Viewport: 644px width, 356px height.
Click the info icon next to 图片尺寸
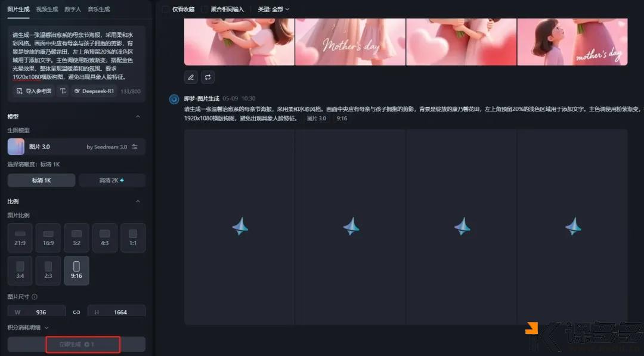[x=35, y=296]
